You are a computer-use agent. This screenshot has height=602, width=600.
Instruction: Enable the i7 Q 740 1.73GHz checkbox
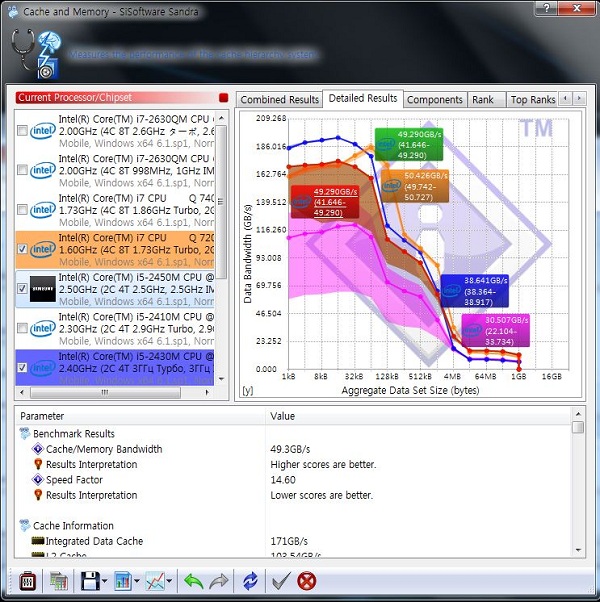pos(22,210)
